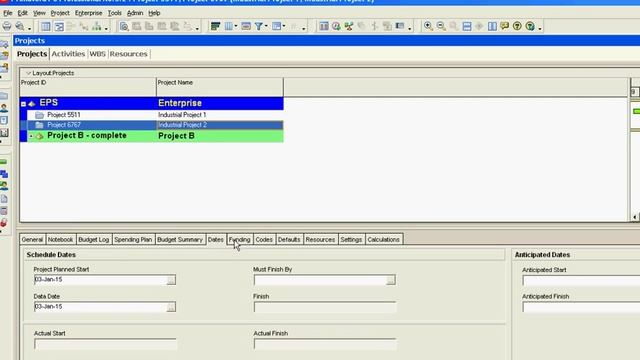The height and width of the screenshot is (360, 640).
Task: Open the Enterprise menu
Action: point(89,13)
